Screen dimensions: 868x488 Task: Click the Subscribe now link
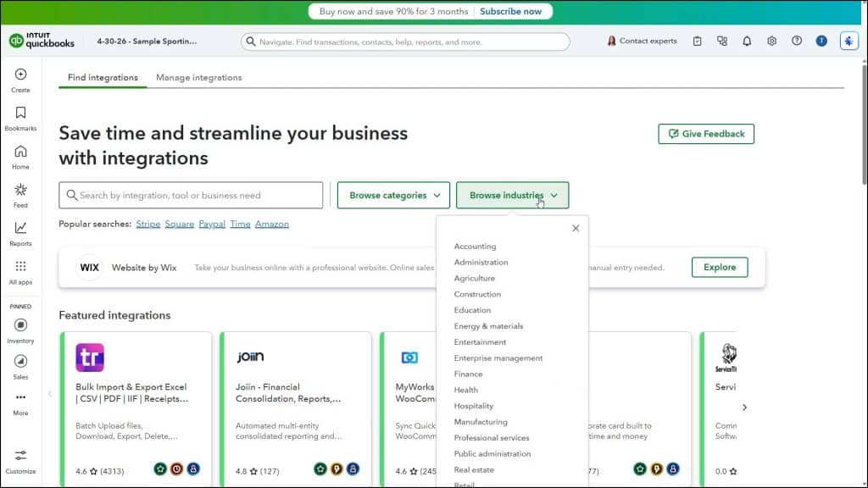coord(510,12)
